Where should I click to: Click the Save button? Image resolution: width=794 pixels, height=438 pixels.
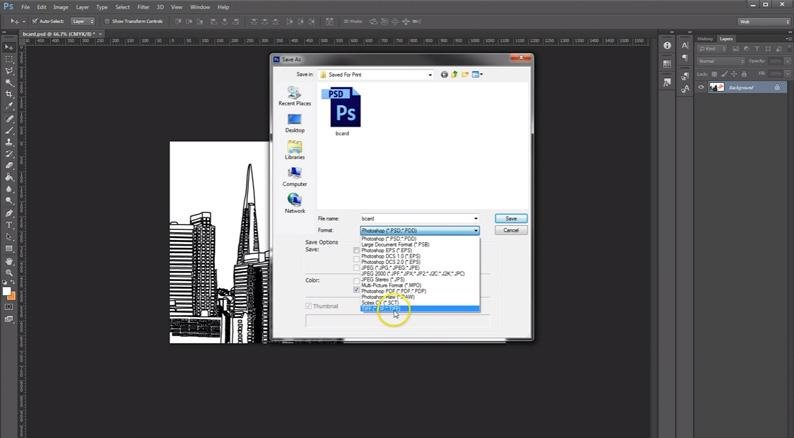pyautogui.click(x=510, y=218)
